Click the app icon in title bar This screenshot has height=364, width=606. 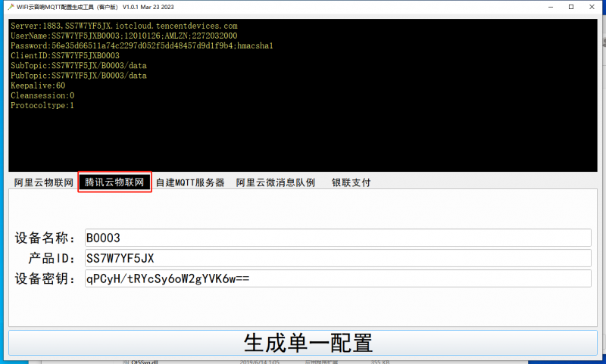point(11,7)
